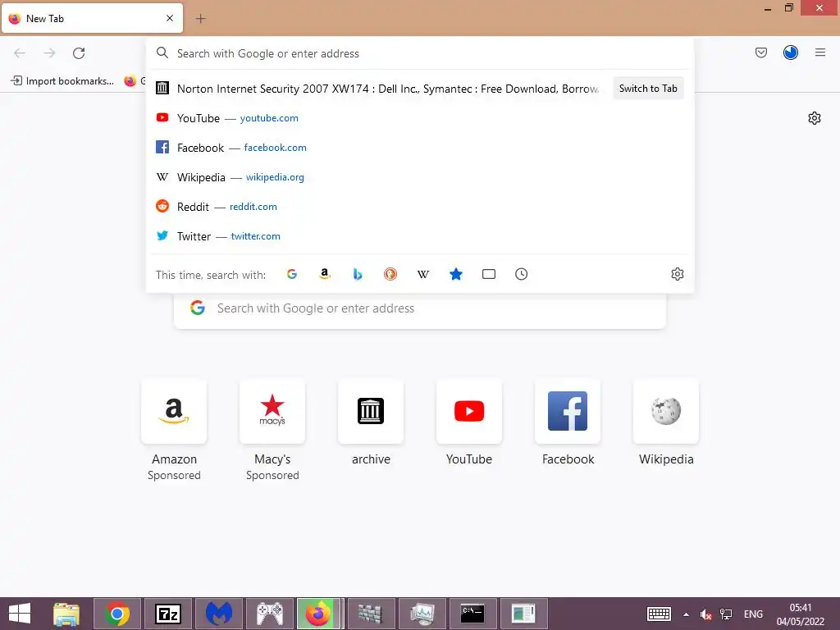Focus the page Google search box
The height and width of the screenshot is (630, 840).
click(420, 308)
